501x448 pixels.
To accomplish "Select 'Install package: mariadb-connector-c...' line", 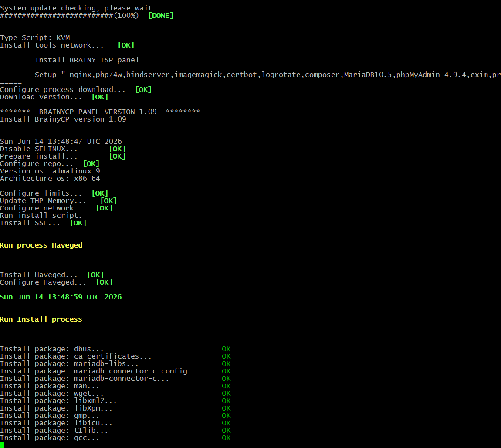I will click(115, 379).
